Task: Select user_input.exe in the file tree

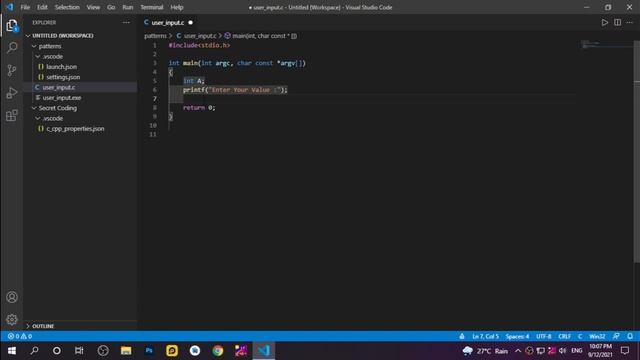Action: point(62,98)
